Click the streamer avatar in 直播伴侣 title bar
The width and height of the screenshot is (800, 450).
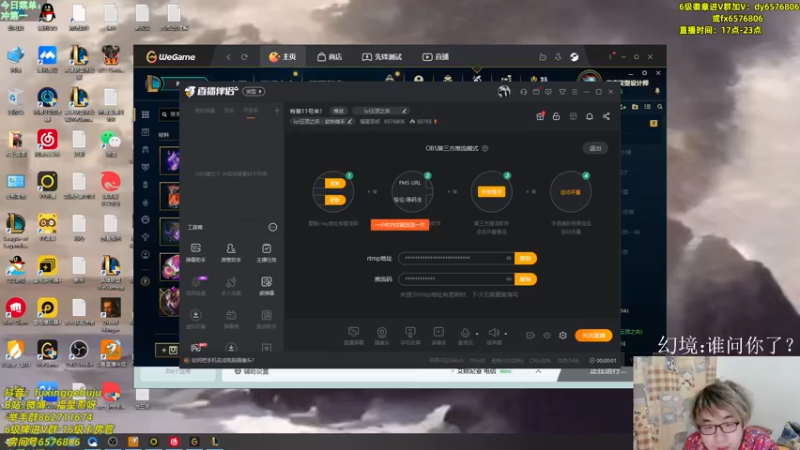click(x=504, y=91)
